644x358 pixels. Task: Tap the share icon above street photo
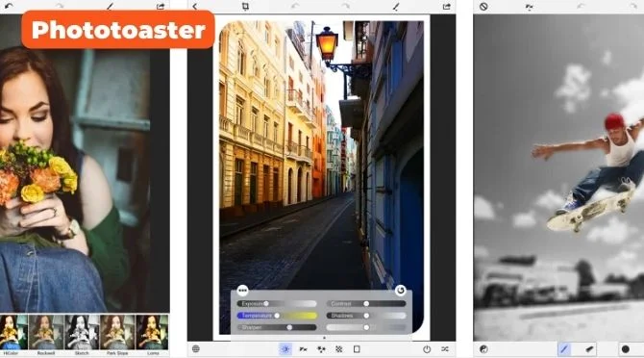pos(446,6)
